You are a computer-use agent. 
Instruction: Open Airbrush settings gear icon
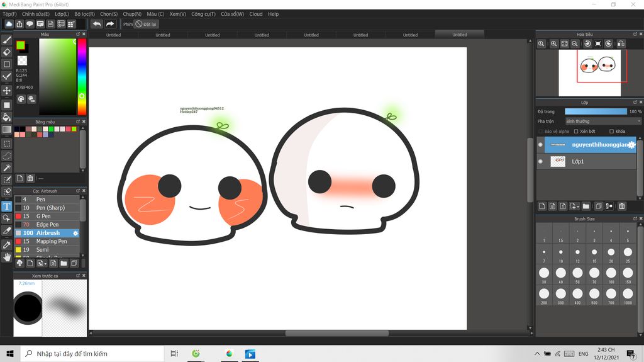75,233
